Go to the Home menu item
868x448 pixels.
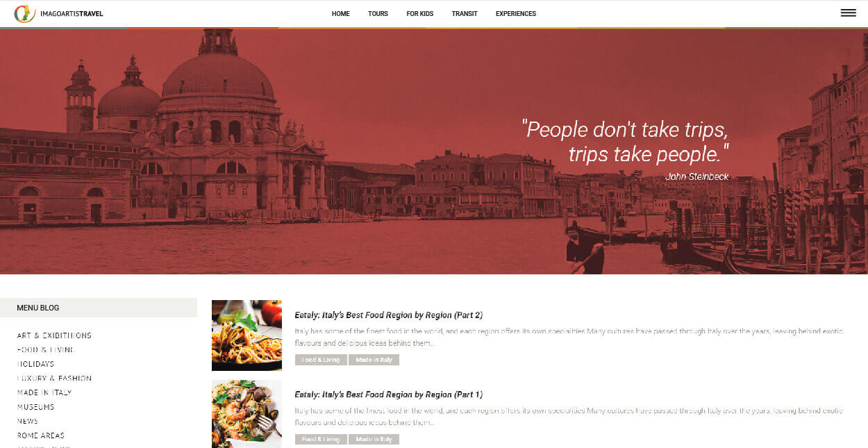(340, 14)
